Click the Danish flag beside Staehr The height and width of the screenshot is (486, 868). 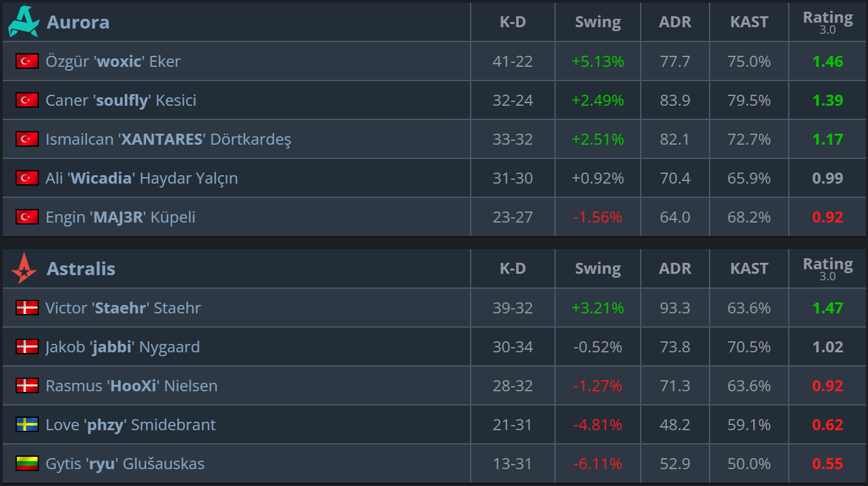tap(27, 308)
